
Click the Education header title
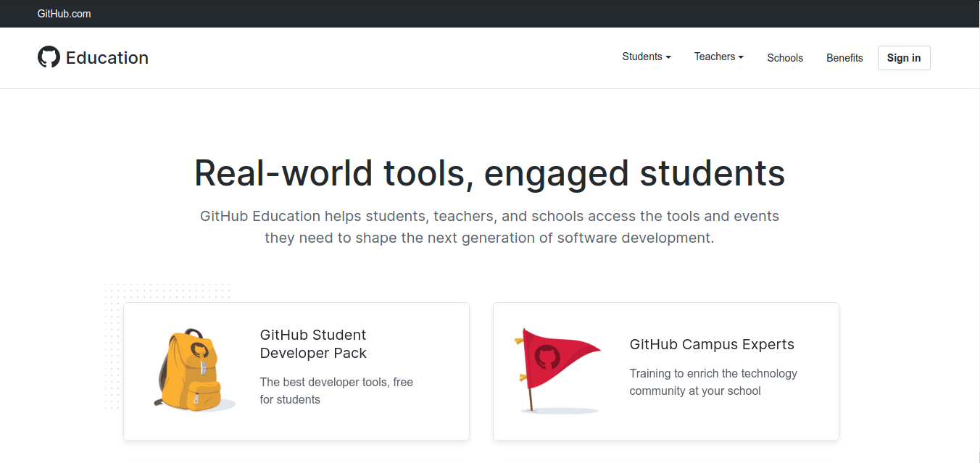click(107, 58)
